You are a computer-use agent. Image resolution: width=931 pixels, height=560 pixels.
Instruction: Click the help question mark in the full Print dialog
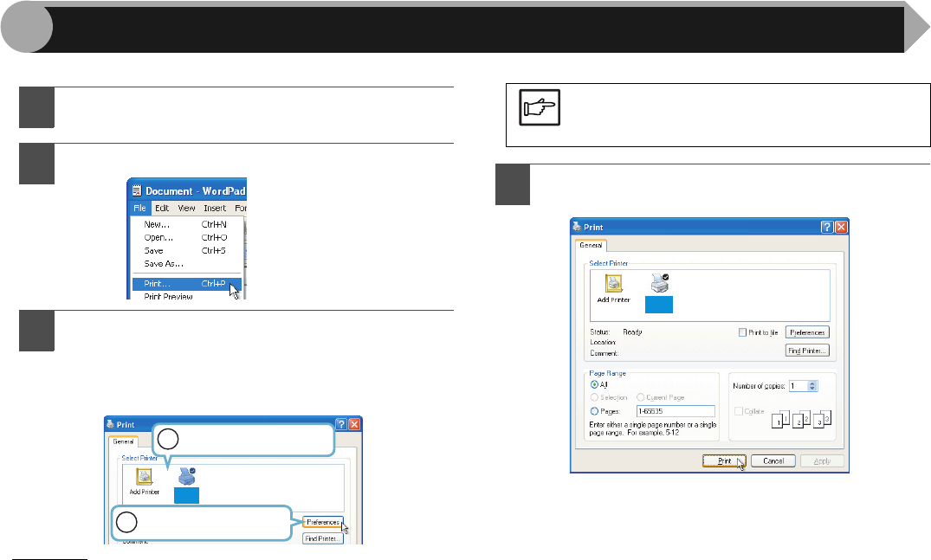827,228
